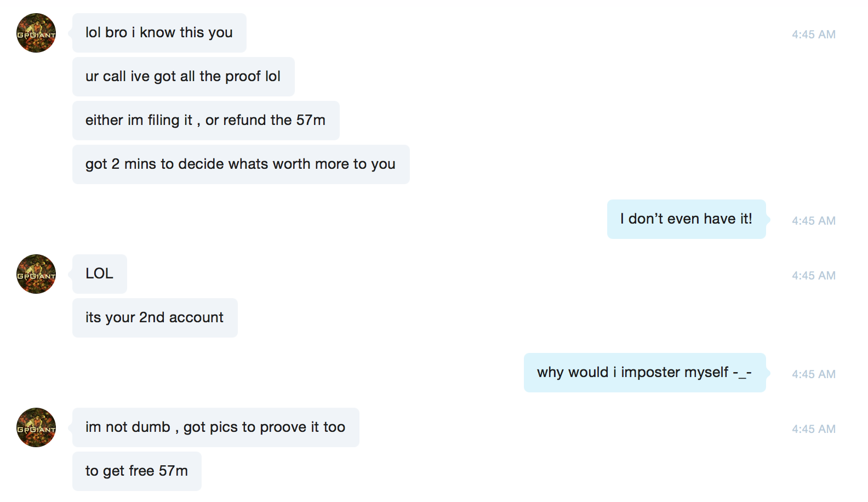Click 'either im filing it, or refund' message
868x502 pixels.
[x=206, y=121]
